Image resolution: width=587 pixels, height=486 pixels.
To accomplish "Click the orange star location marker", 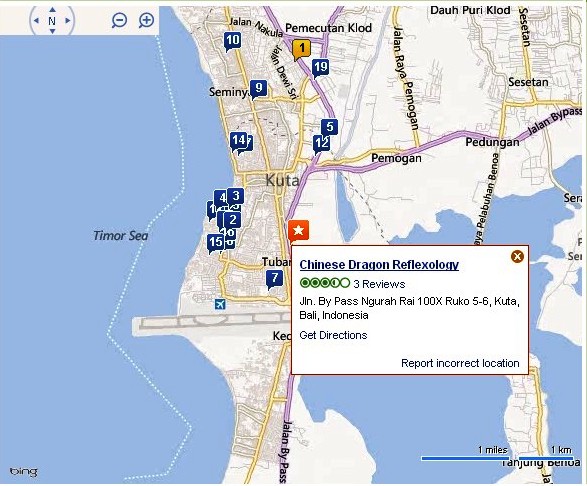I will pos(298,231).
